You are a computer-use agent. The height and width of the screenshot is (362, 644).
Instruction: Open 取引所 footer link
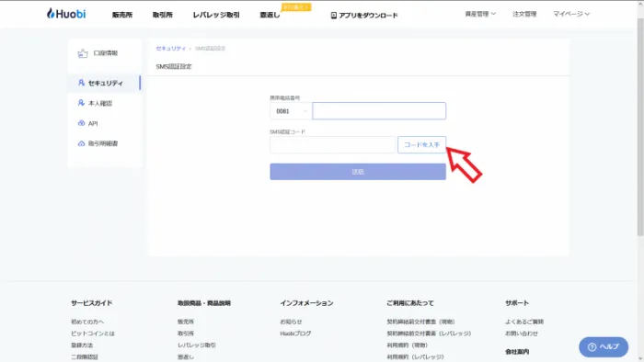(x=186, y=334)
